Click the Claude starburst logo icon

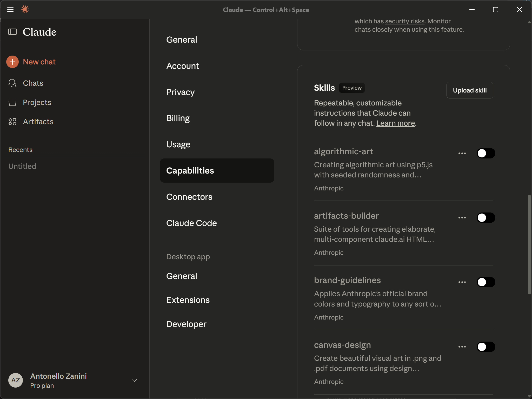coord(25,10)
